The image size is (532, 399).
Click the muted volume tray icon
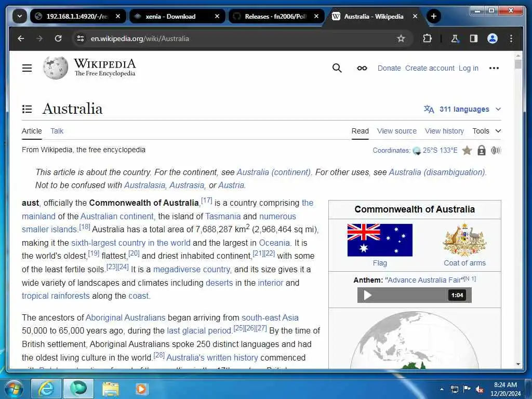480,389
